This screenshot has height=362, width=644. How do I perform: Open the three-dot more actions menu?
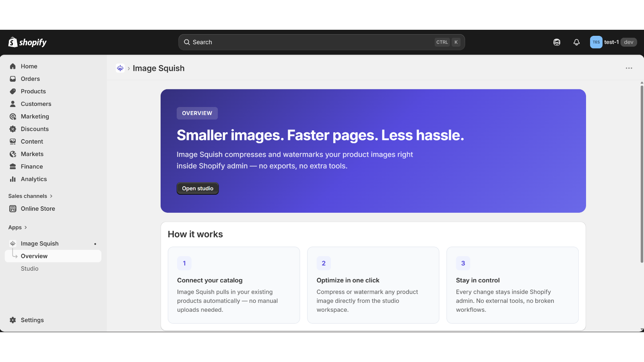point(629,68)
